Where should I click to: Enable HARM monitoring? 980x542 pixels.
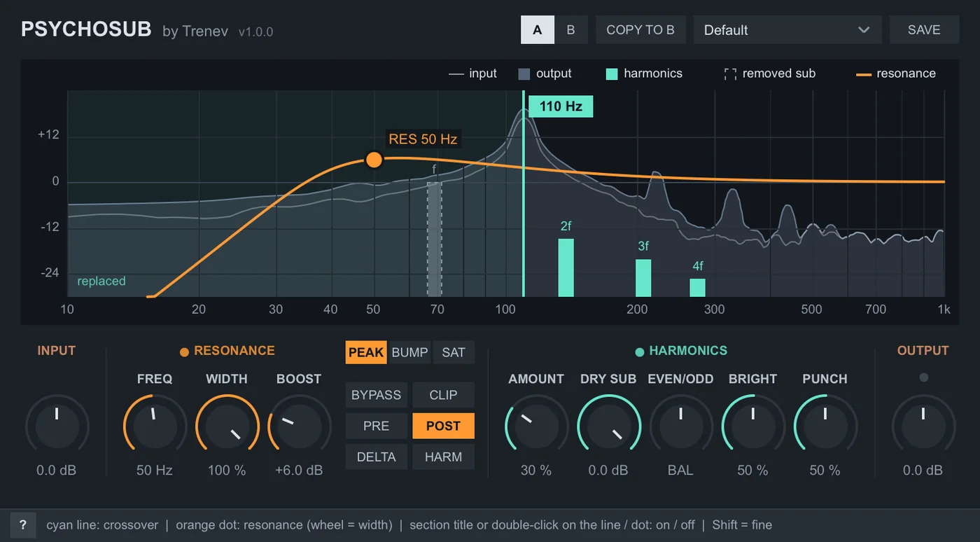[443, 457]
